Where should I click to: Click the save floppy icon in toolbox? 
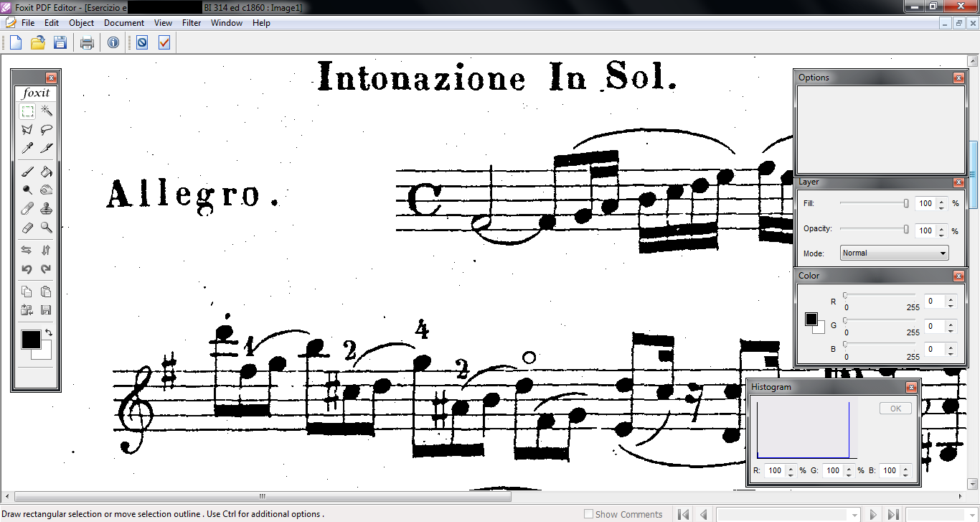46,310
